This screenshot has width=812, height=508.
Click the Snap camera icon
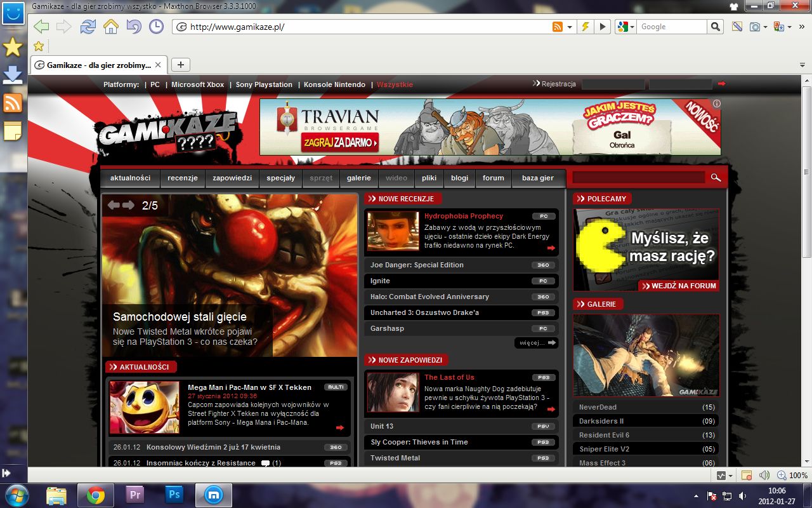pos(755,27)
